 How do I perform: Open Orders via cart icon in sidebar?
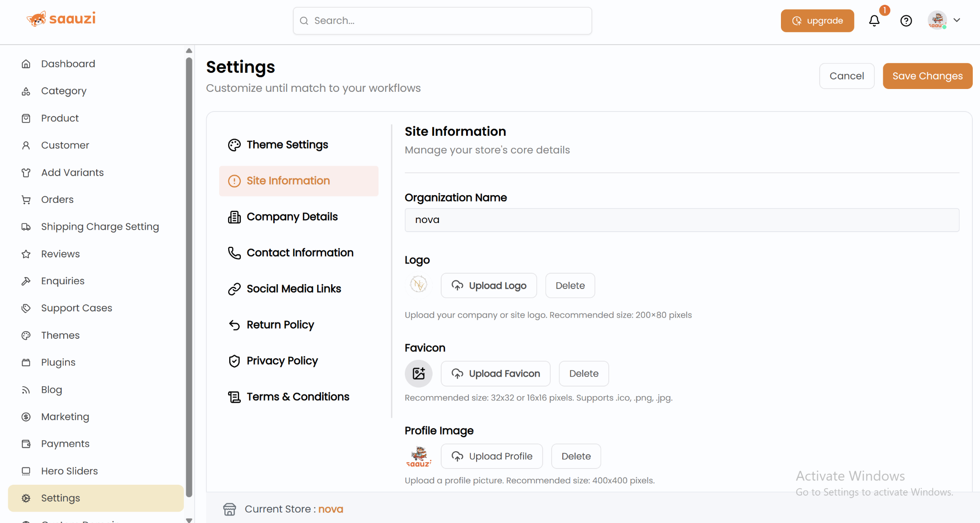pyautogui.click(x=26, y=200)
